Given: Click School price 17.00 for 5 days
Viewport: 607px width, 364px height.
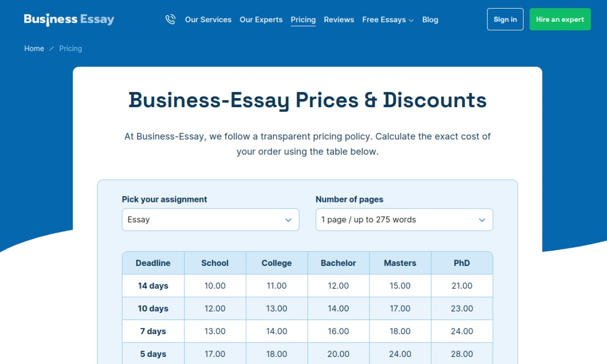Looking at the screenshot, I should tap(215, 354).
